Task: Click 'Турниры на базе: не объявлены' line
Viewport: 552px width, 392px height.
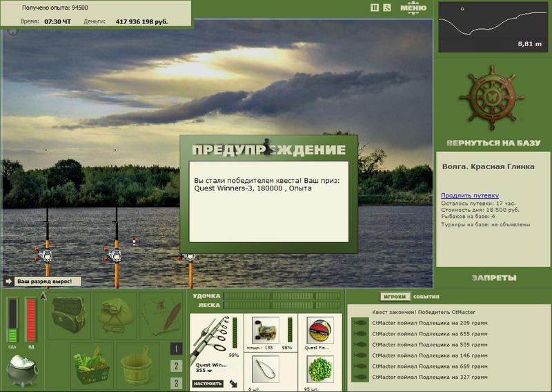Action: 486,224
